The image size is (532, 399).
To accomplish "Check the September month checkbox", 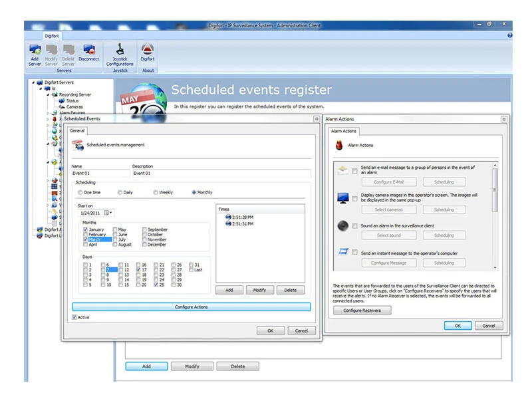I will coord(144,229).
